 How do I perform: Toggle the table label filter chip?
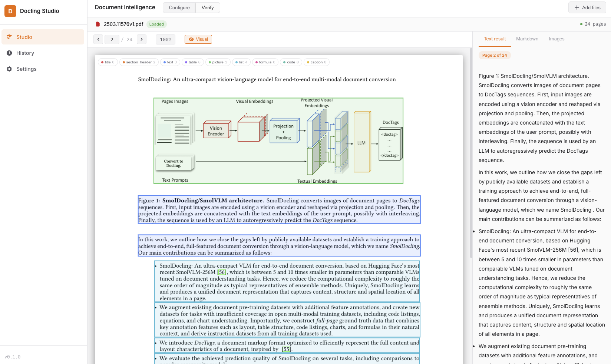(193, 62)
